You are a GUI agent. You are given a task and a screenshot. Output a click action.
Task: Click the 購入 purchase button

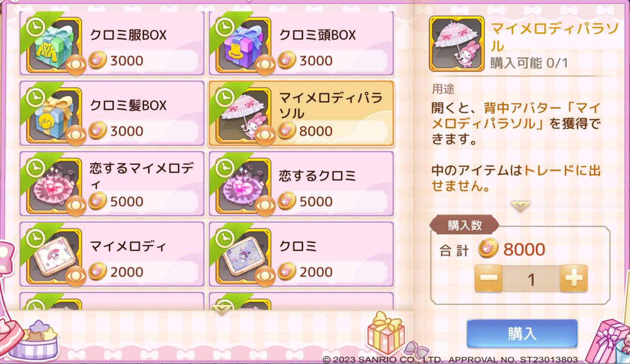point(522,334)
